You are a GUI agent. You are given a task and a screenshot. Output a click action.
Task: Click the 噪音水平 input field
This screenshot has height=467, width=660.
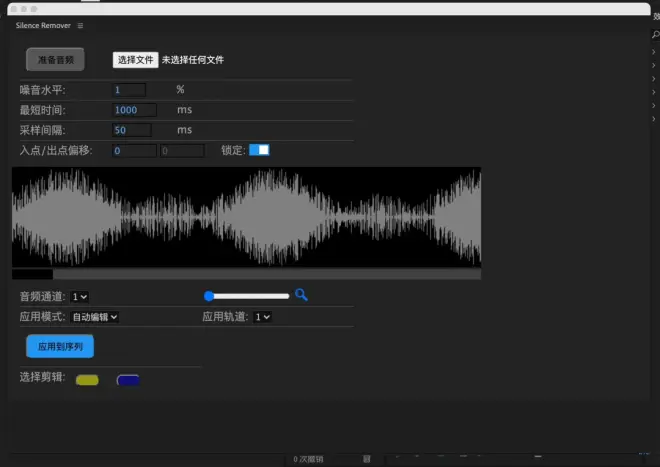[130, 90]
